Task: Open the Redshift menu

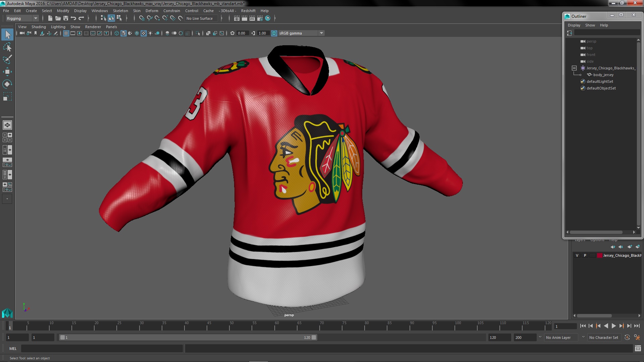Action: coord(248,11)
